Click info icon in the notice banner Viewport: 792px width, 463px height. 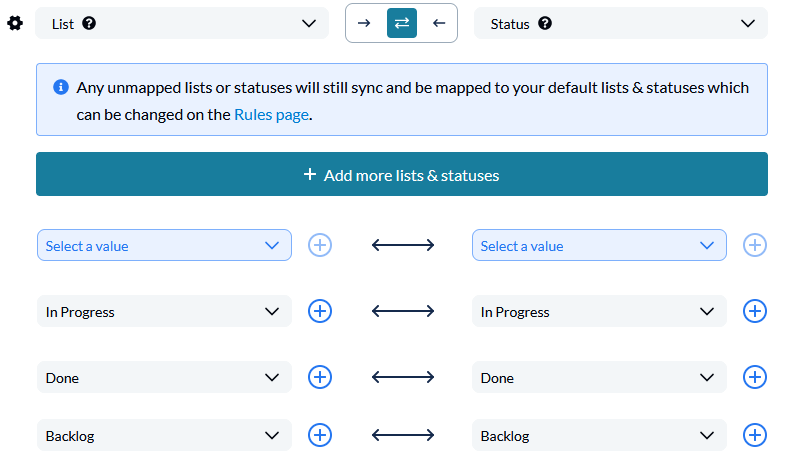pos(61,87)
